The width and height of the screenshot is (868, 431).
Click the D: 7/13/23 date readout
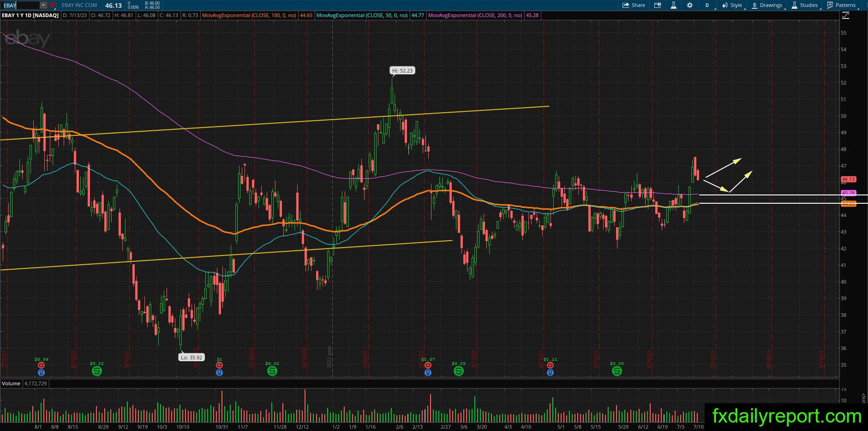[75, 15]
